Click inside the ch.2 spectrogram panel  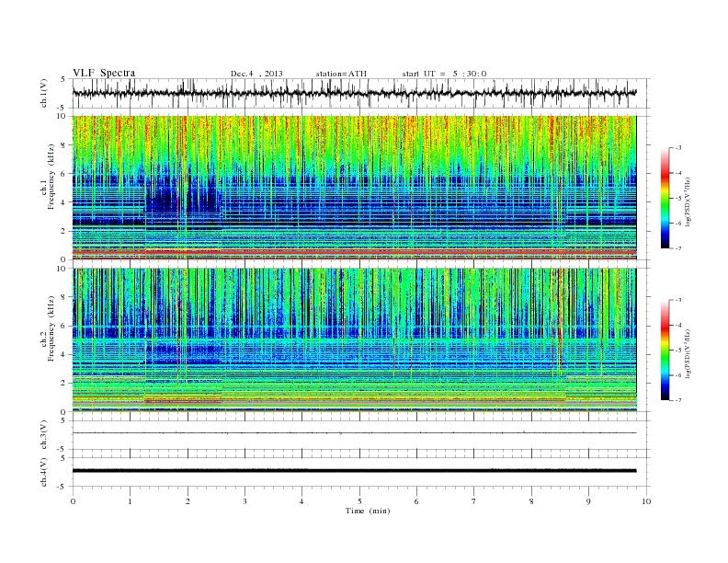click(354, 339)
